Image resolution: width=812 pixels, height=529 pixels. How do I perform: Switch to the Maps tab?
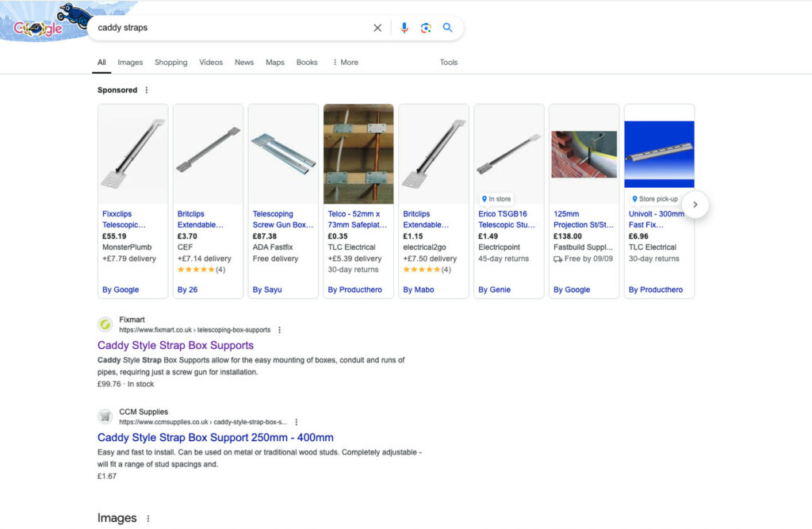point(275,62)
